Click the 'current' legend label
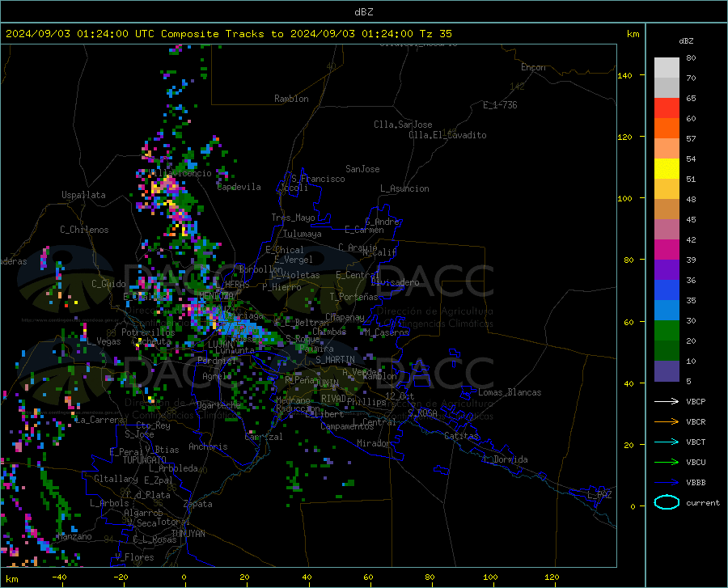The image size is (728, 588). pyautogui.click(x=703, y=502)
